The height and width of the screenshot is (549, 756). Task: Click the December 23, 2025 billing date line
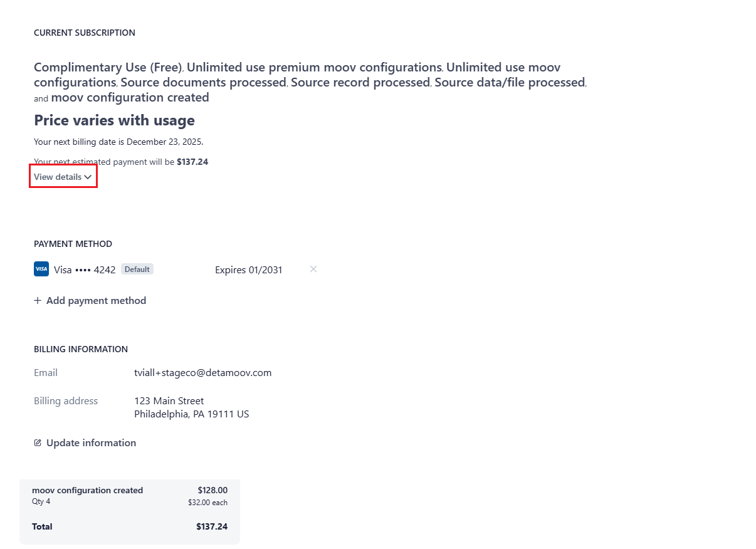[118, 142]
